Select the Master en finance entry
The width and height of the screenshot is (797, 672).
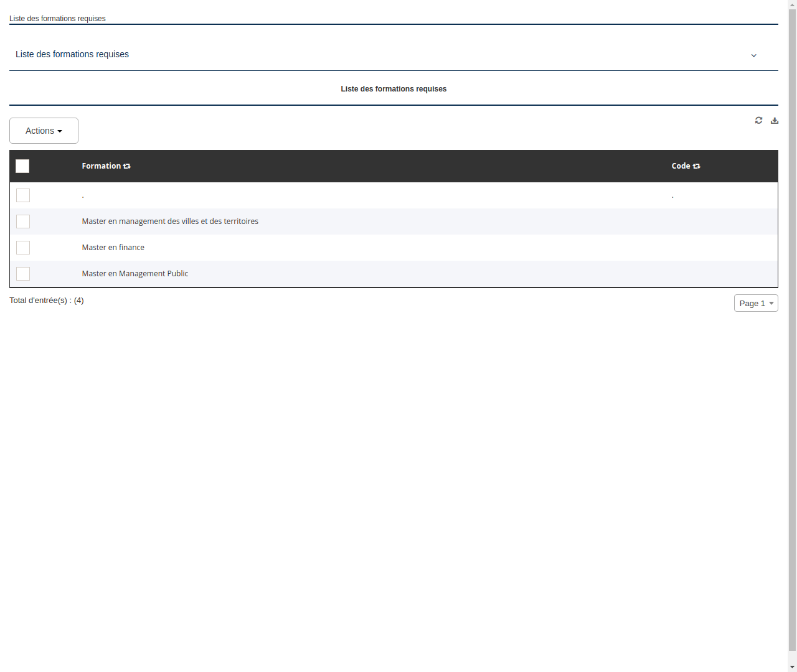tap(113, 247)
